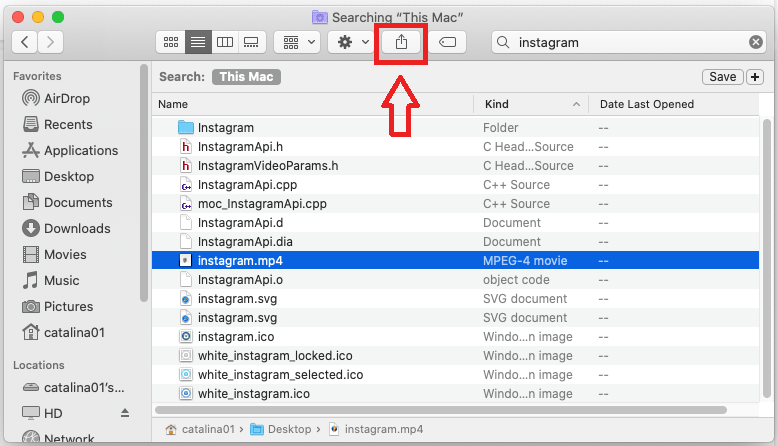Click instagram.mp4 in the path bar
The width and height of the screenshot is (778, 446).
376,429
